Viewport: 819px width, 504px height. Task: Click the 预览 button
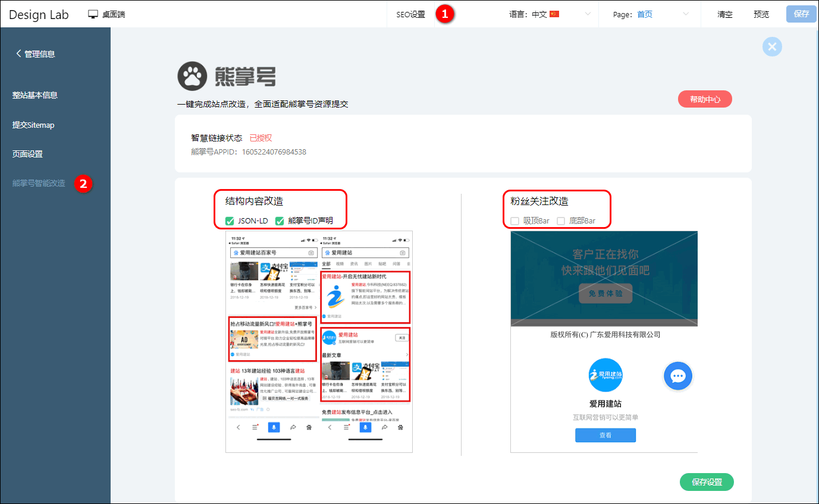(x=761, y=14)
